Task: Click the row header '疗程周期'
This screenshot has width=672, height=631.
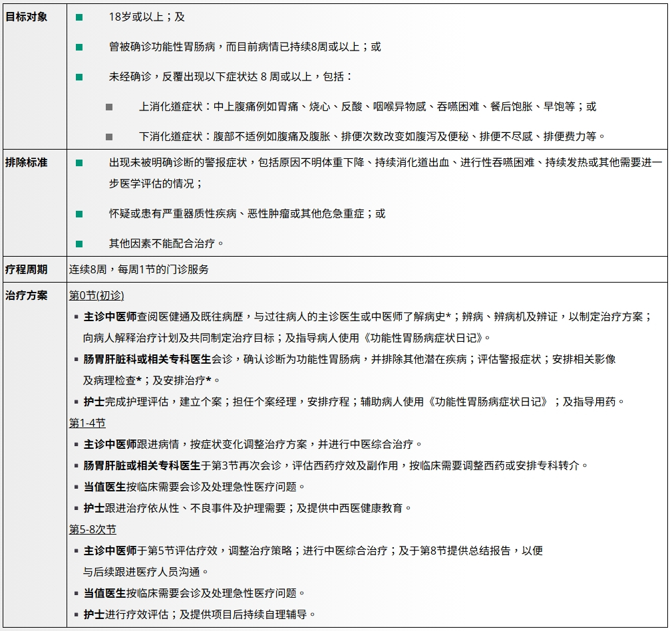Action: [x=26, y=269]
